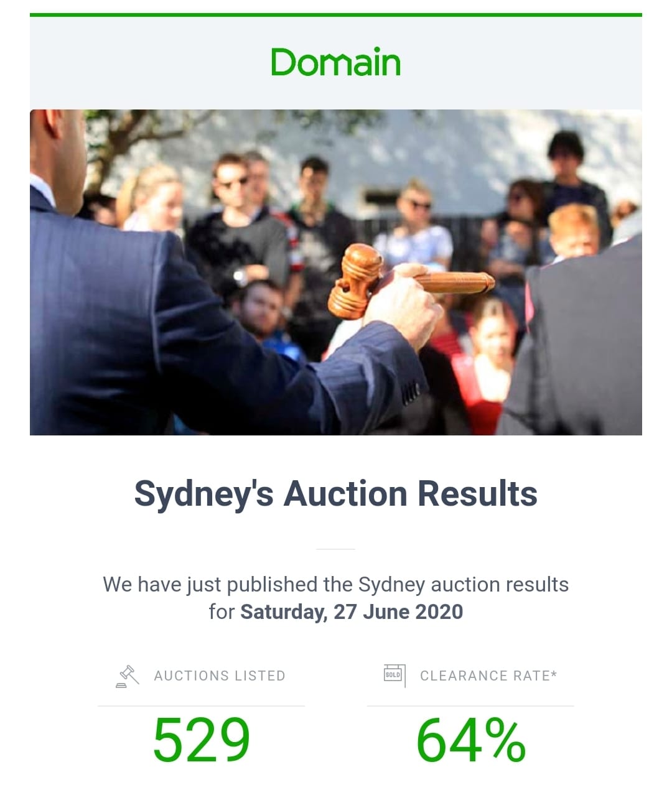Click the Domain logo
This screenshot has width=672, height=790.
(335, 62)
